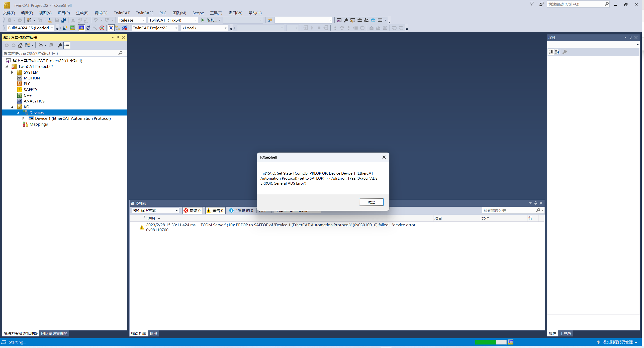Click the Restart TwinCAT Config Mode icon
Viewport: 644px width, 348px height.
pyautogui.click(x=81, y=28)
